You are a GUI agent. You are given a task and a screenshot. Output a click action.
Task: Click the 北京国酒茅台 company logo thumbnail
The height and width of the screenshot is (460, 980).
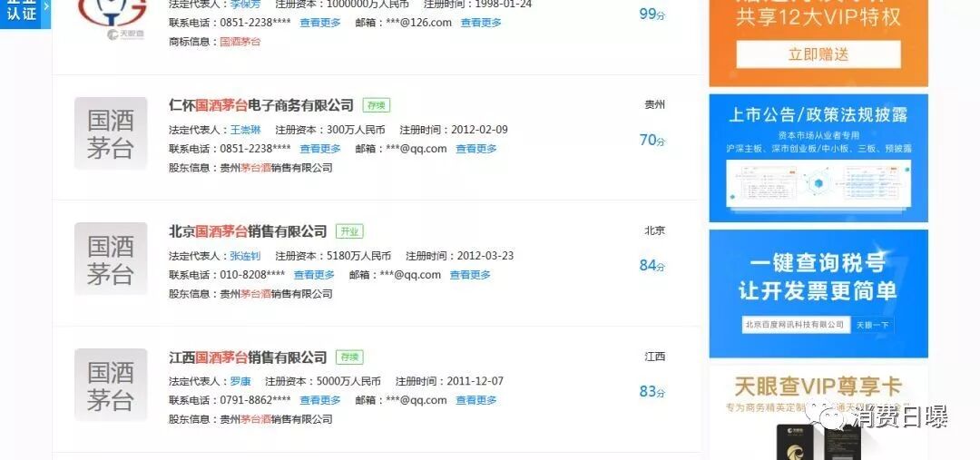coord(111,259)
